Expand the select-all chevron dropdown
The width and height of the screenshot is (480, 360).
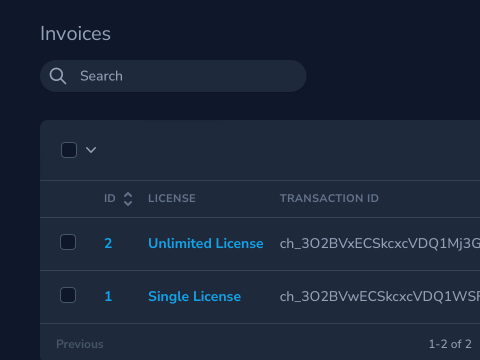point(91,150)
